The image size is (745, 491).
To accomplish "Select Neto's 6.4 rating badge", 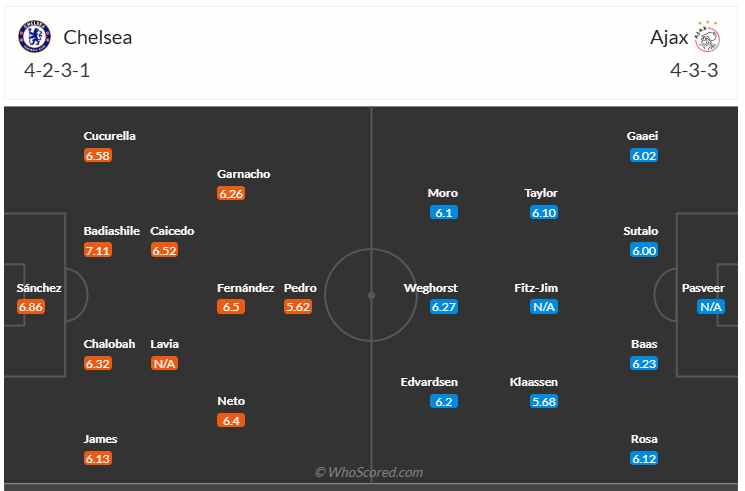I will (231, 421).
